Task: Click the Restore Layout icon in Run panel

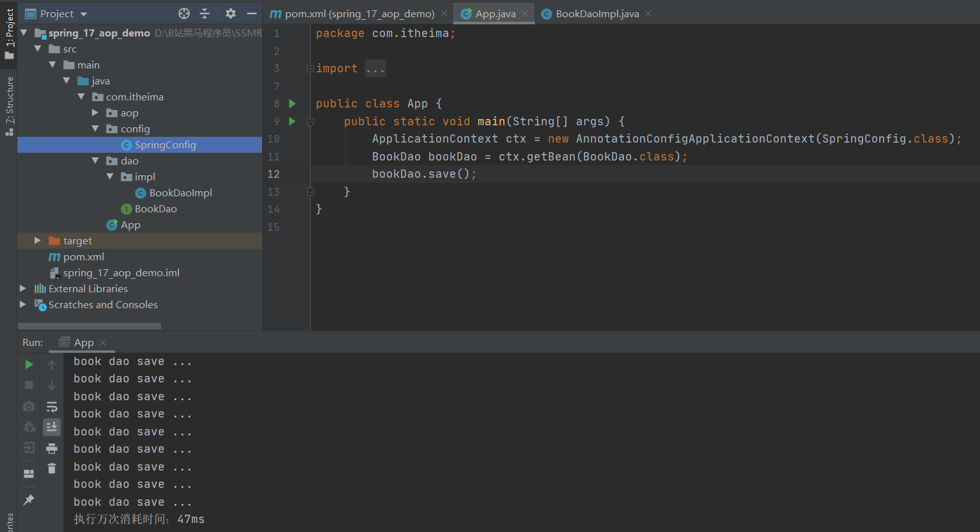Action: (x=29, y=474)
